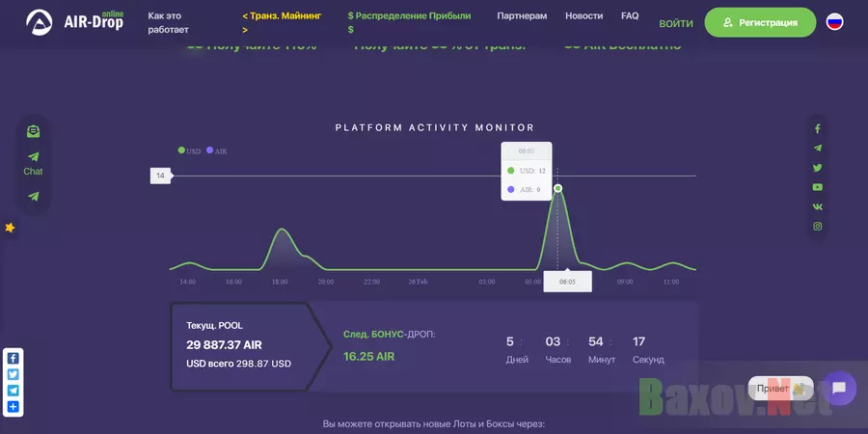Viewport: 868px width, 434px height.
Task: Click the mail envelope icon in left sidebar
Action: click(x=33, y=132)
